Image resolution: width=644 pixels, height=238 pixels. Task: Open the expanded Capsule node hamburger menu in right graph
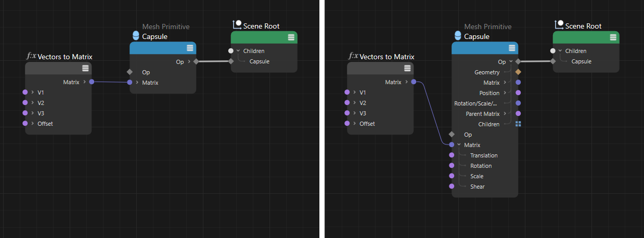pyautogui.click(x=512, y=48)
